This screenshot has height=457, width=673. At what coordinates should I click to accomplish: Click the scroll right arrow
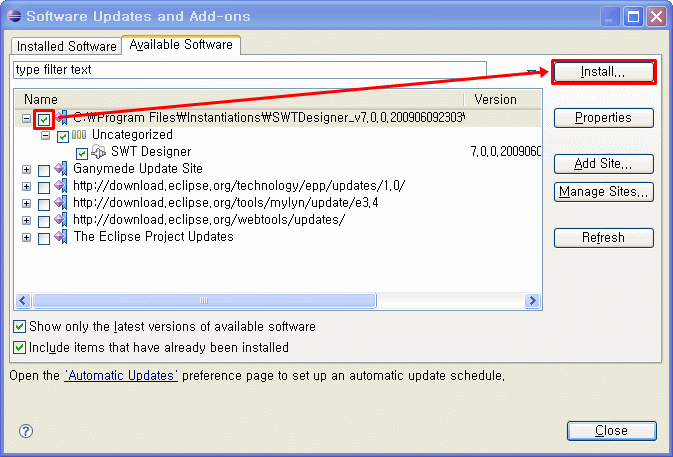(x=532, y=300)
